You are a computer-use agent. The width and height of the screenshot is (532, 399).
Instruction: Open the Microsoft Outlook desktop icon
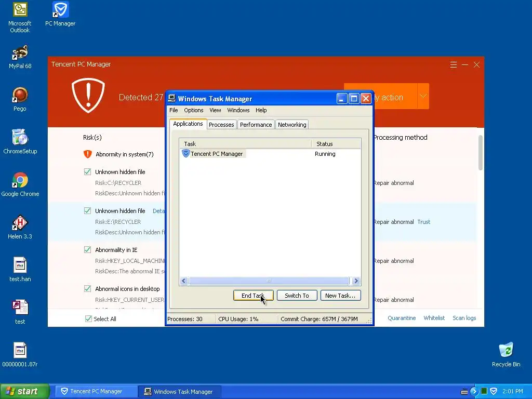click(x=20, y=17)
